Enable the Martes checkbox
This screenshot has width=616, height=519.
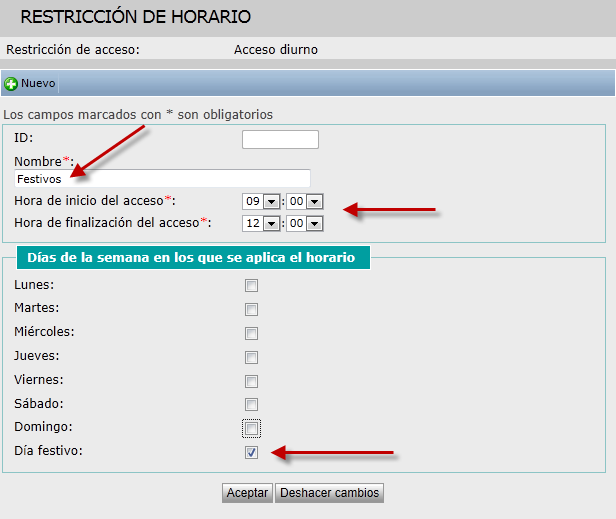251,309
